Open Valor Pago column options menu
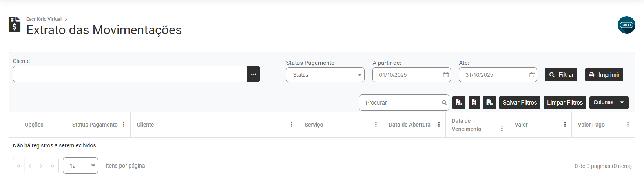 pyautogui.click(x=628, y=124)
